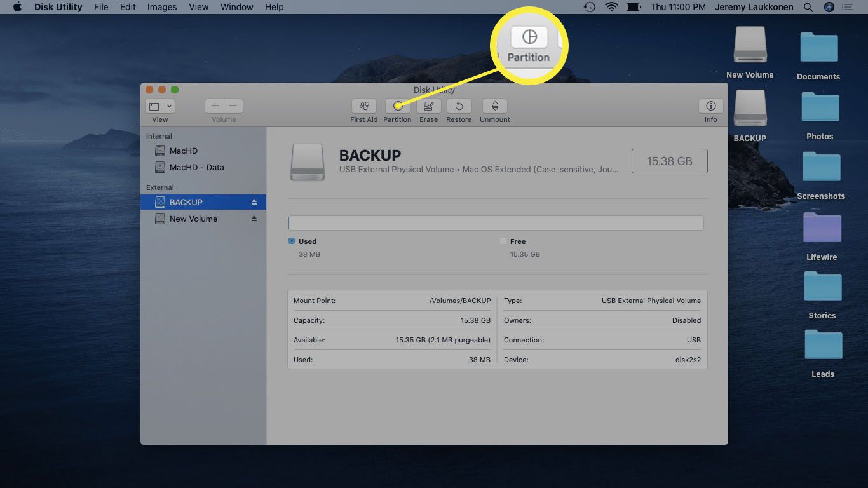The width and height of the screenshot is (868, 488).
Task: Close the Disk Utility window
Action: 149,90
